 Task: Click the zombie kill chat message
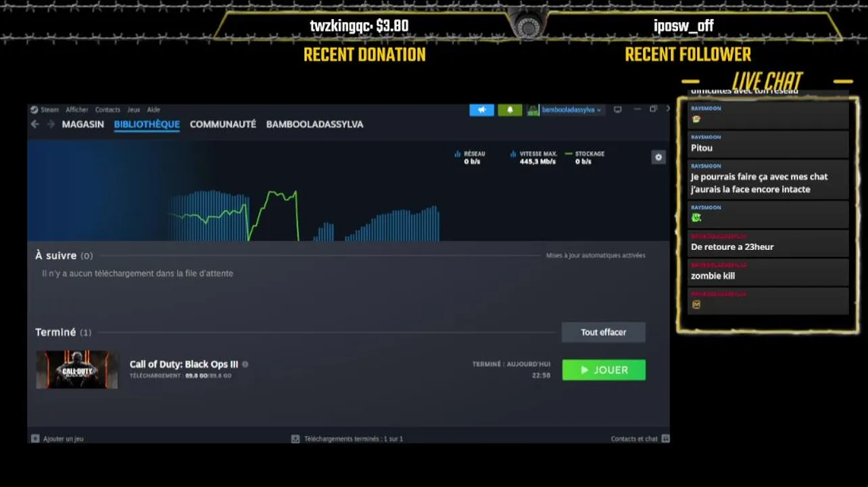769,272
